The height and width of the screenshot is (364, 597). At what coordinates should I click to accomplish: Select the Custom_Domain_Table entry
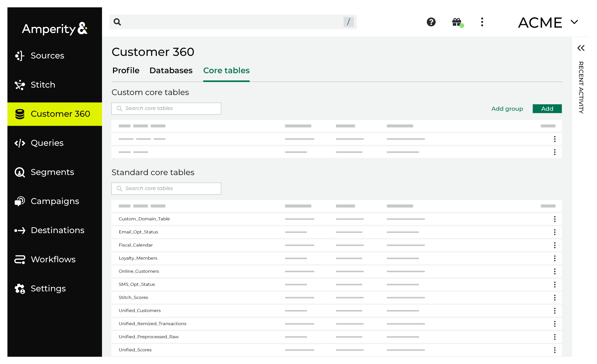pos(144,219)
